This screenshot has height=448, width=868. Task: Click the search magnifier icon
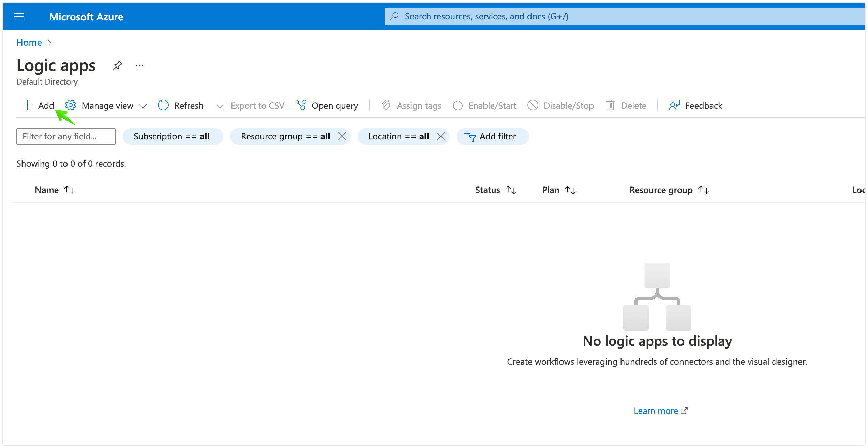pyautogui.click(x=394, y=16)
